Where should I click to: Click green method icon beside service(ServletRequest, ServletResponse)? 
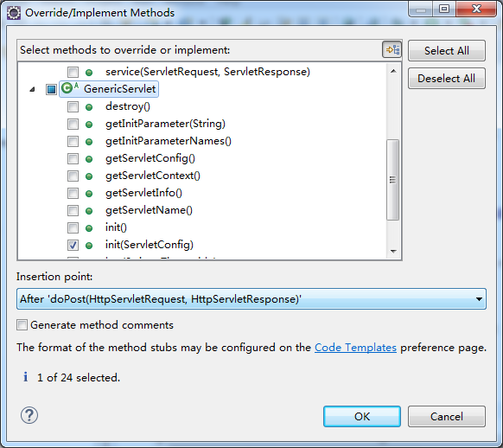point(89,73)
